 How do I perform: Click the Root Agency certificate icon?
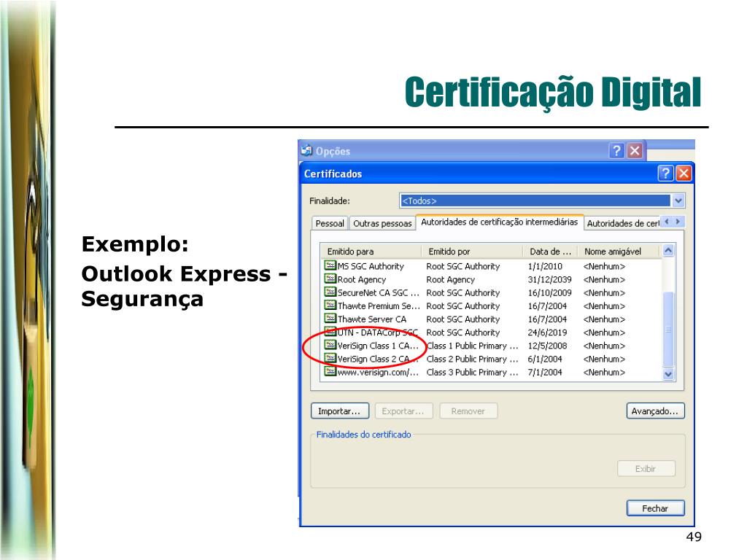[330, 279]
